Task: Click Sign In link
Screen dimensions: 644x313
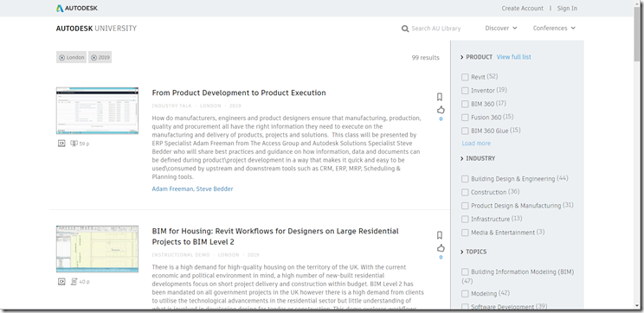Action: (567, 8)
